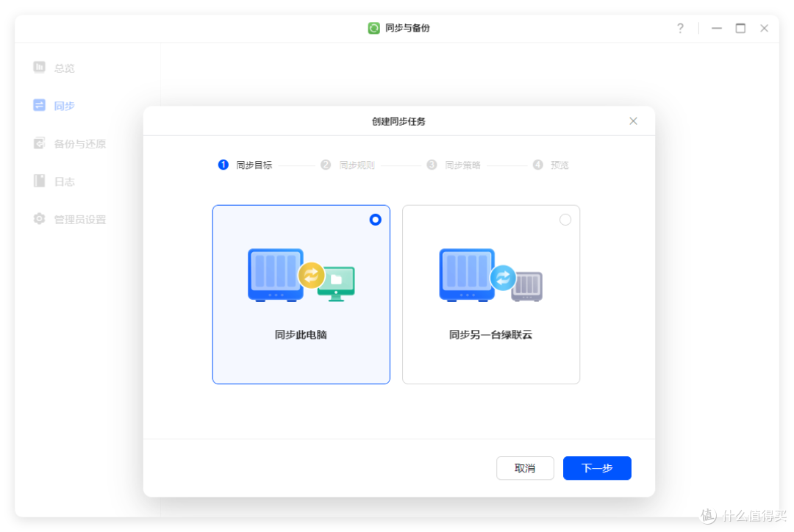This screenshot has width=794, height=532.
Task: Close the 同步与备份 main window
Action: pyautogui.click(x=764, y=29)
